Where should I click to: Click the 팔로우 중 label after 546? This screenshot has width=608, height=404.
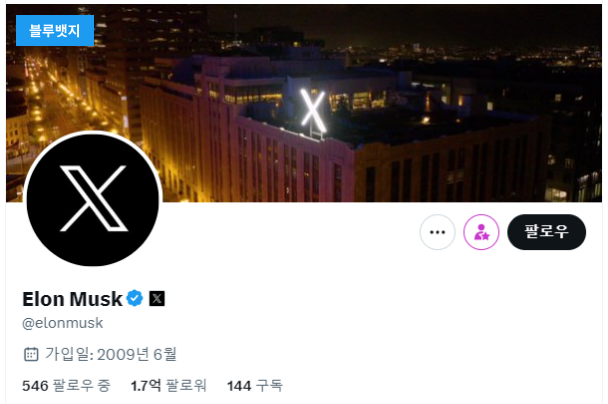pyautogui.click(x=82, y=386)
